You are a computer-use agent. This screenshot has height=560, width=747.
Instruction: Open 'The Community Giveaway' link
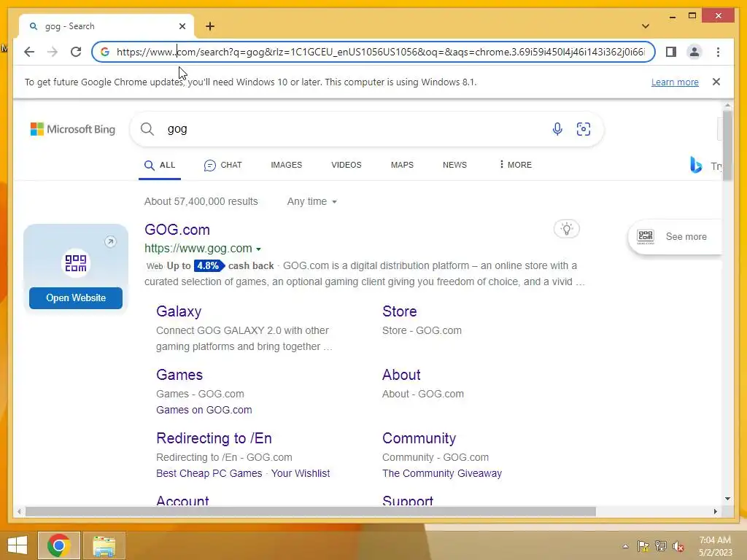(x=441, y=473)
